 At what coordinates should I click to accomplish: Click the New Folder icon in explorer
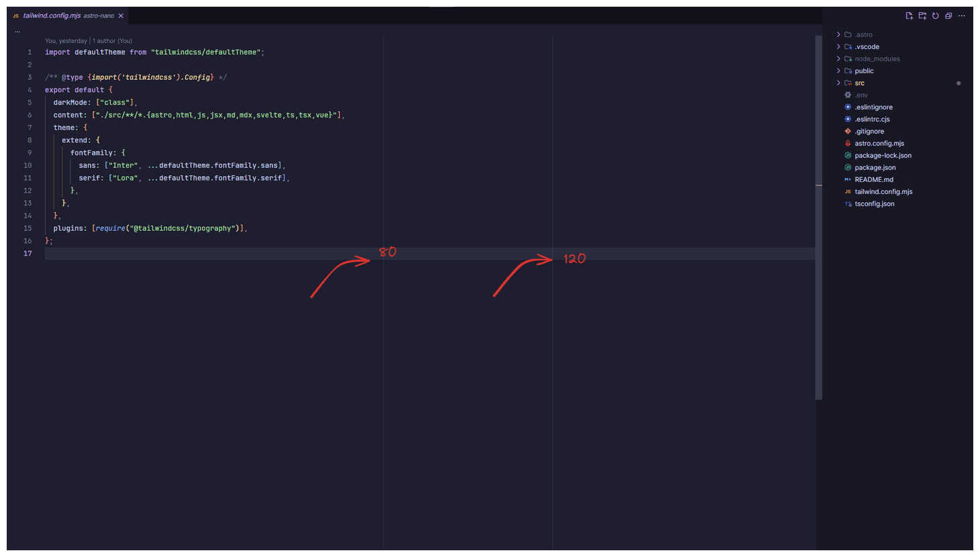click(x=922, y=15)
